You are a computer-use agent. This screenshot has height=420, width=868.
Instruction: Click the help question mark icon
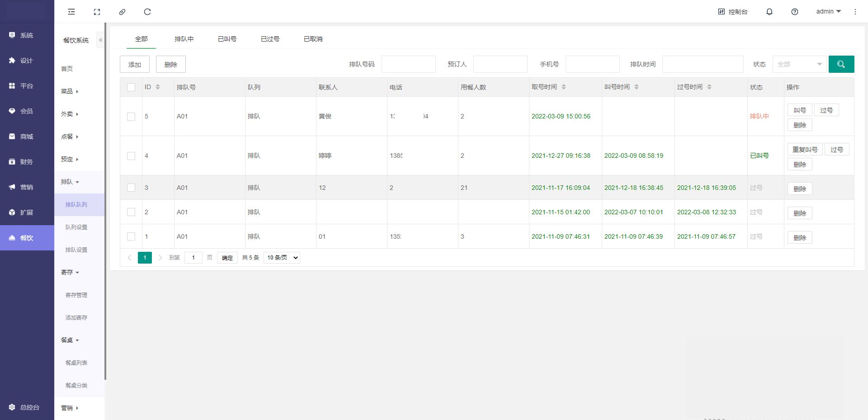click(794, 12)
